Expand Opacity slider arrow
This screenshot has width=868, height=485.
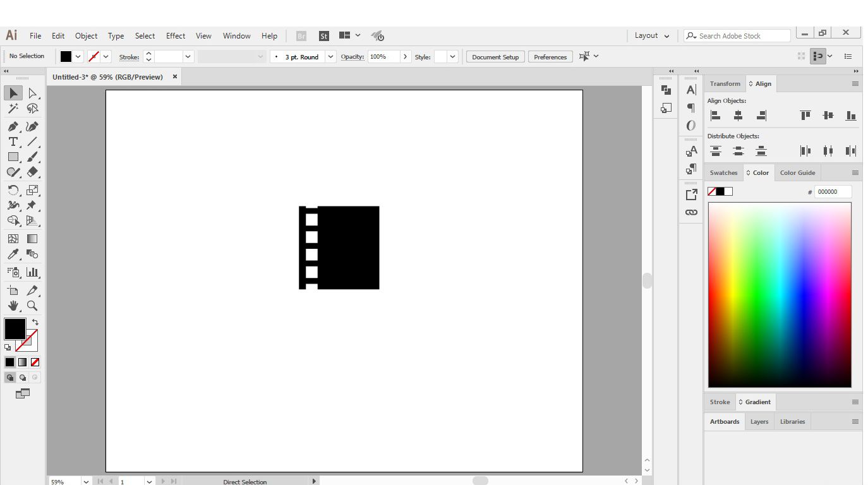pyautogui.click(x=405, y=57)
